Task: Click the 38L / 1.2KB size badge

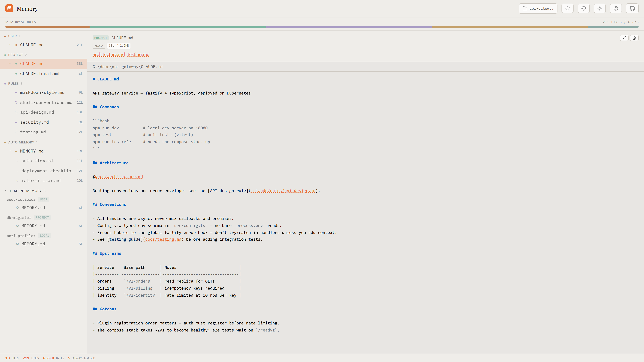Action: point(119,46)
